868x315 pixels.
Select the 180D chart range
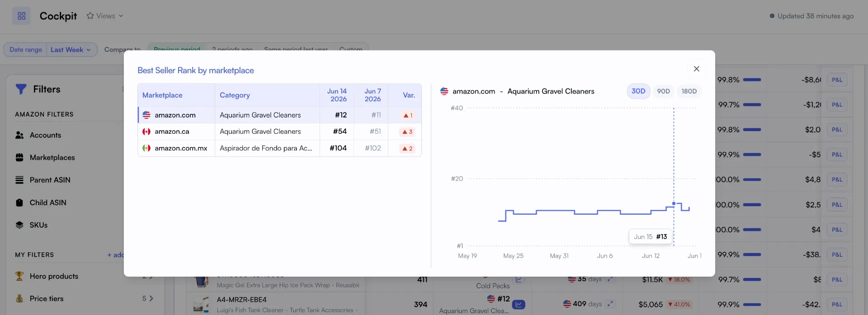click(689, 91)
